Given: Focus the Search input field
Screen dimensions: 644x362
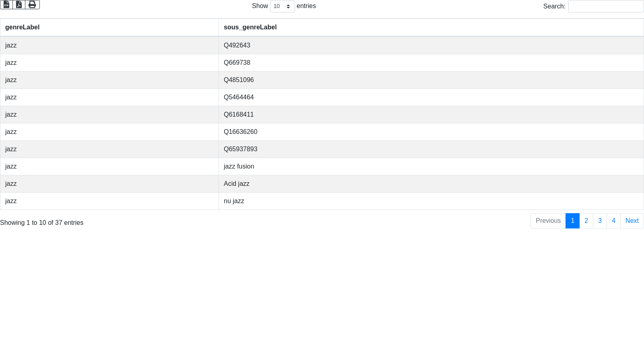Looking at the screenshot, I should (606, 6).
